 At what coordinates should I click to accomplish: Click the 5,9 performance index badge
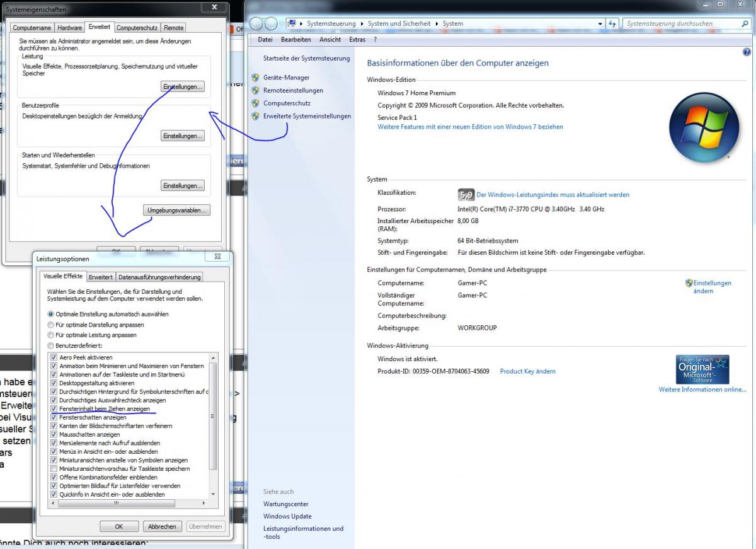466,195
